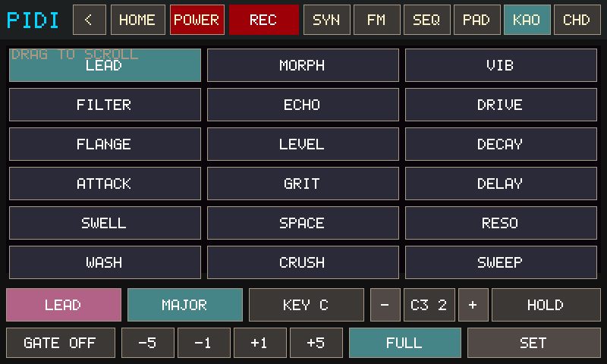607x364 pixels.
Task: Toggle the HOLD button
Action: [546, 305]
